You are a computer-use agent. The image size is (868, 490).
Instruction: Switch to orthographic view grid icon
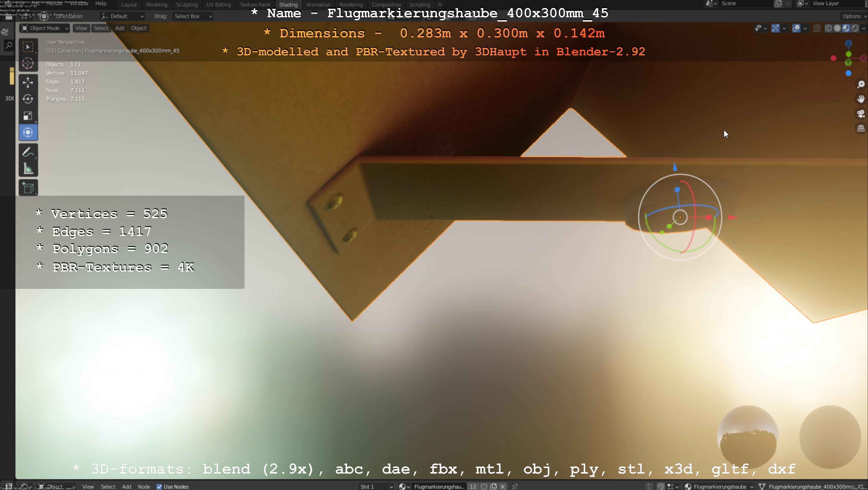pyautogui.click(x=861, y=128)
